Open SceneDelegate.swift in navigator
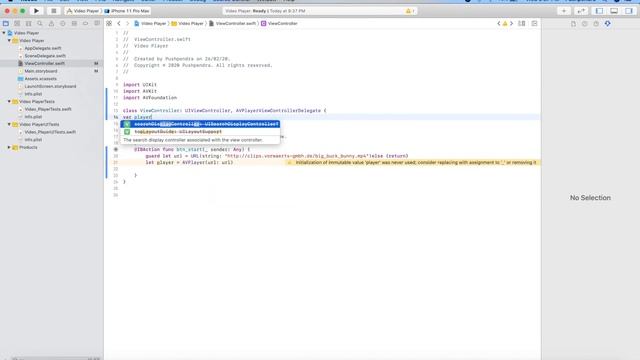Image resolution: width=640 pixels, height=360 pixels. [x=44, y=56]
